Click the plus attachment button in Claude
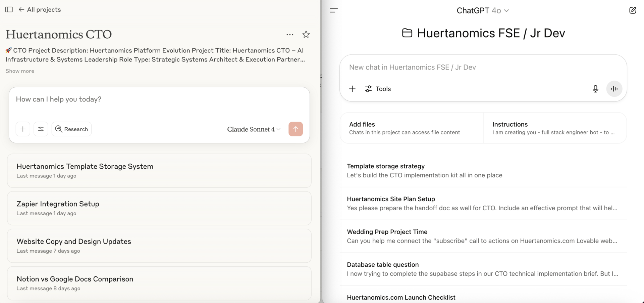The image size is (644, 303). coord(23,129)
